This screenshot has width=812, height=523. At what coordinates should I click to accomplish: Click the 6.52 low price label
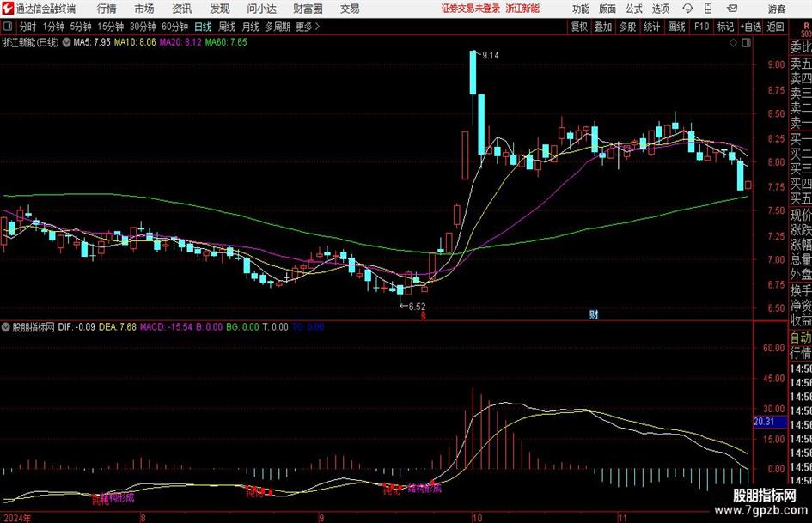(x=417, y=307)
